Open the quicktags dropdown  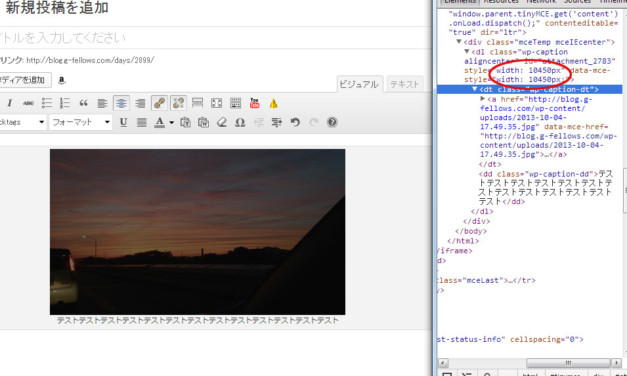[x=22, y=122]
